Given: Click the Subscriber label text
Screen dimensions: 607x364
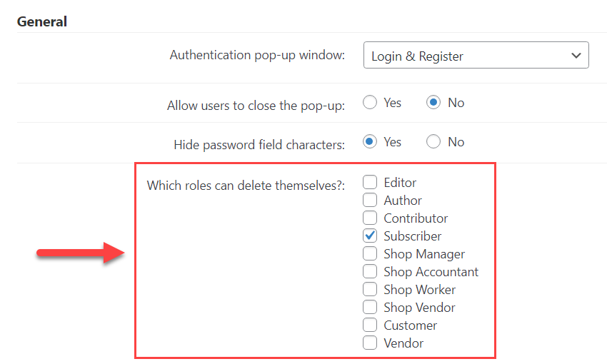Looking at the screenshot, I should click(x=412, y=236).
